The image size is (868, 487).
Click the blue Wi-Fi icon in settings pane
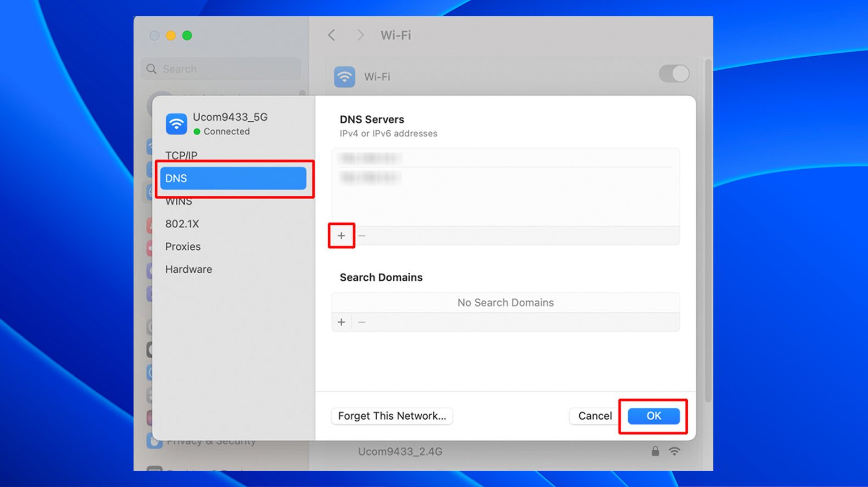[x=344, y=77]
